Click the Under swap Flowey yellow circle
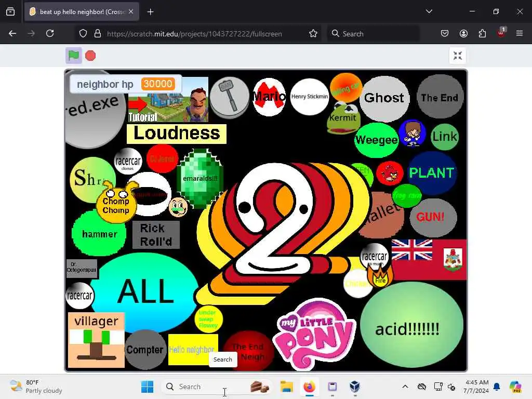The width and height of the screenshot is (532, 399). (x=208, y=319)
